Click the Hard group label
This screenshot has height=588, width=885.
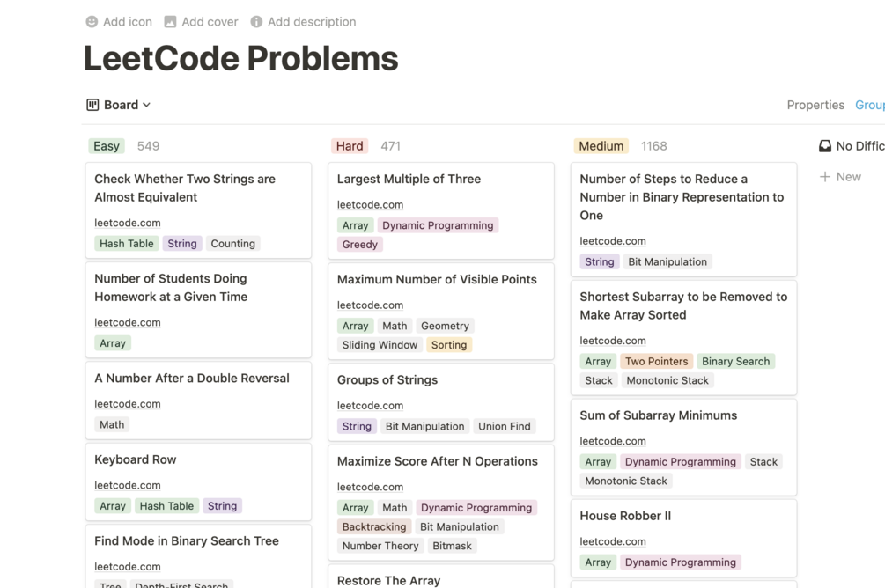pyautogui.click(x=350, y=146)
